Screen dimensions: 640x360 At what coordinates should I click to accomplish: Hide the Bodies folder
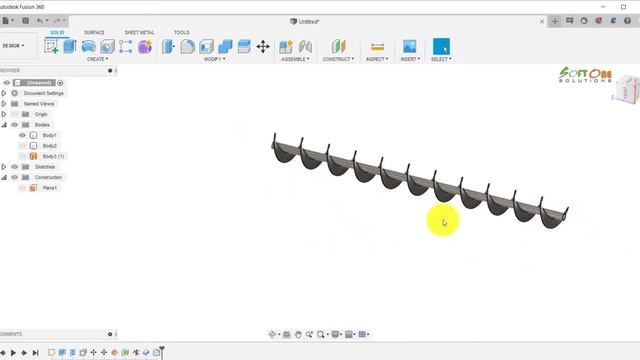(15, 124)
